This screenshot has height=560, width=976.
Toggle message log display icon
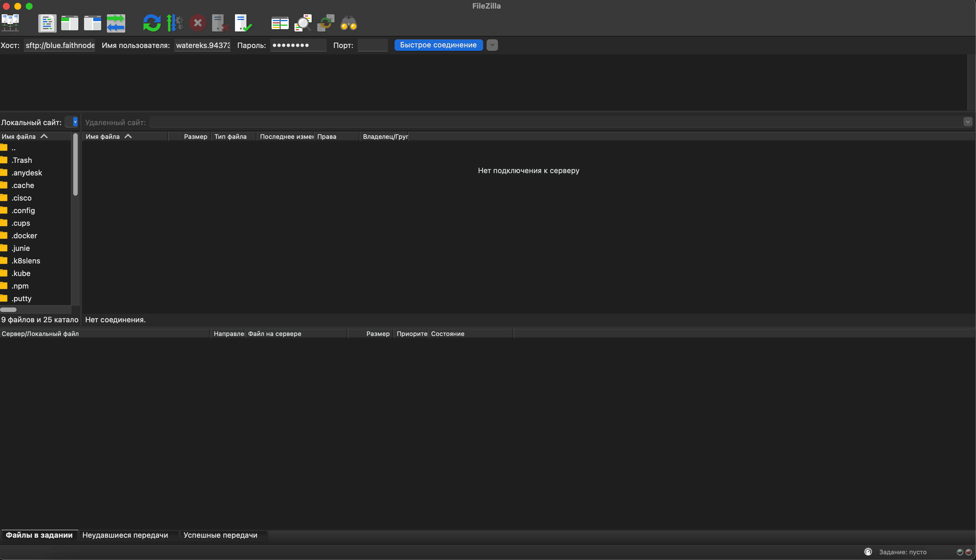[47, 23]
